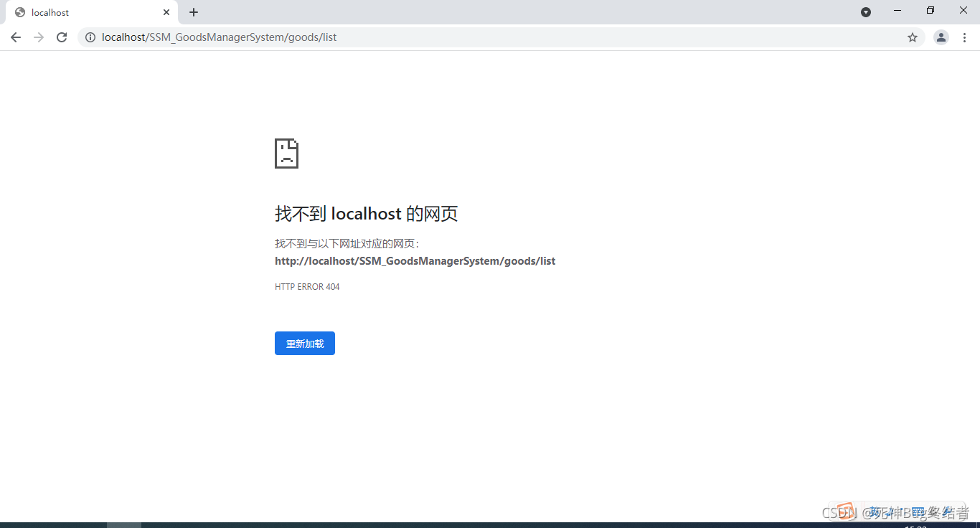Click the 重新加载 reload button
Image resolution: width=980 pixels, height=528 pixels.
pos(304,343)
